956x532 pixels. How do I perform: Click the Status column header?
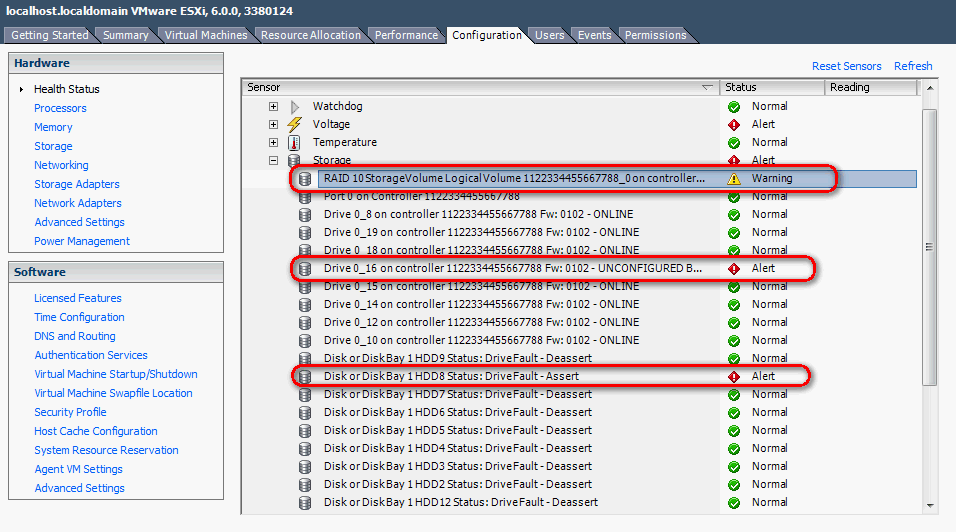pos(772,87)
